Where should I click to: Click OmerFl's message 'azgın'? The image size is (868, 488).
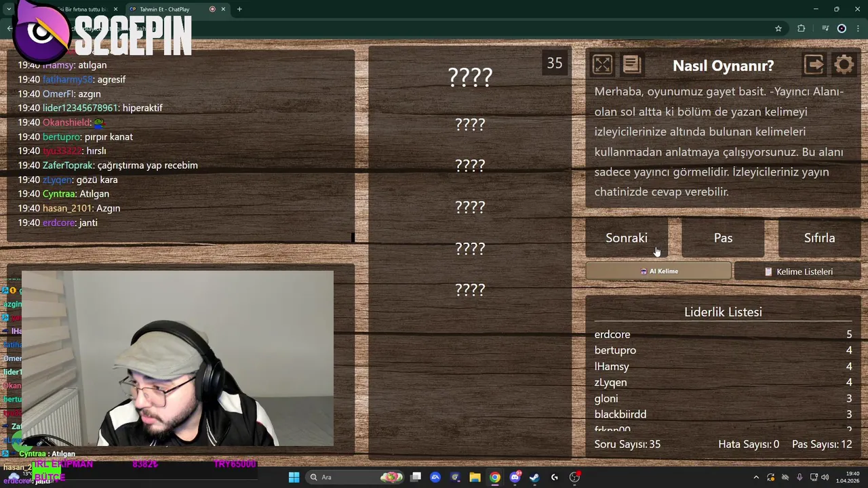pos(90,94)
